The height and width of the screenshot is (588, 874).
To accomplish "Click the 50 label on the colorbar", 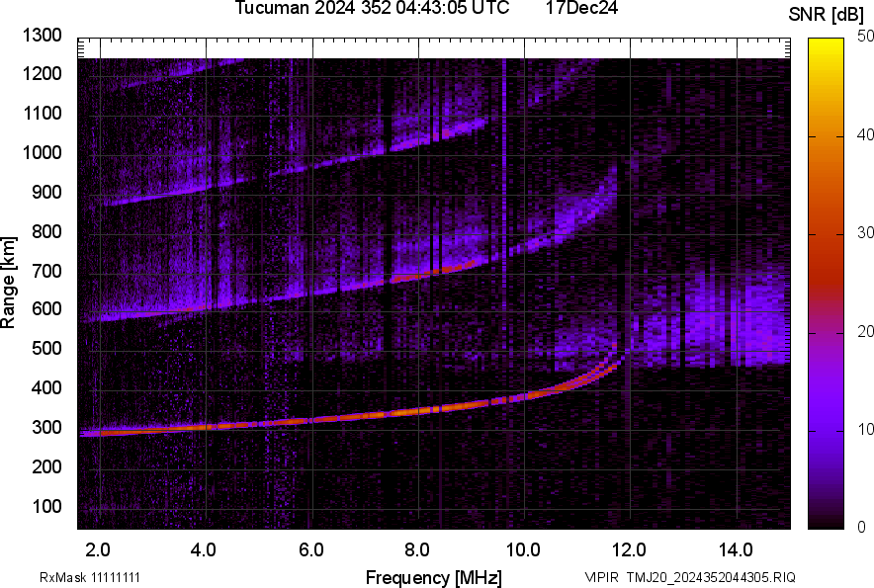I will tap(866, 37).
